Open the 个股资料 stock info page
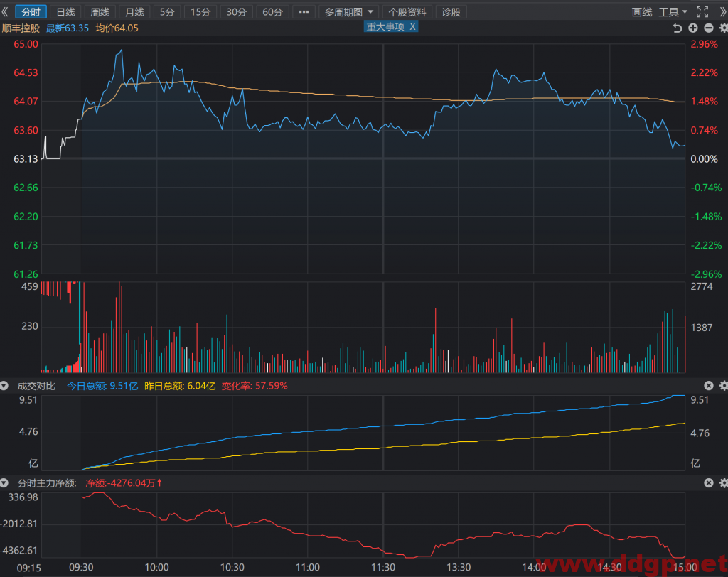This screenshot has width=728, height=577. [407, 12]
